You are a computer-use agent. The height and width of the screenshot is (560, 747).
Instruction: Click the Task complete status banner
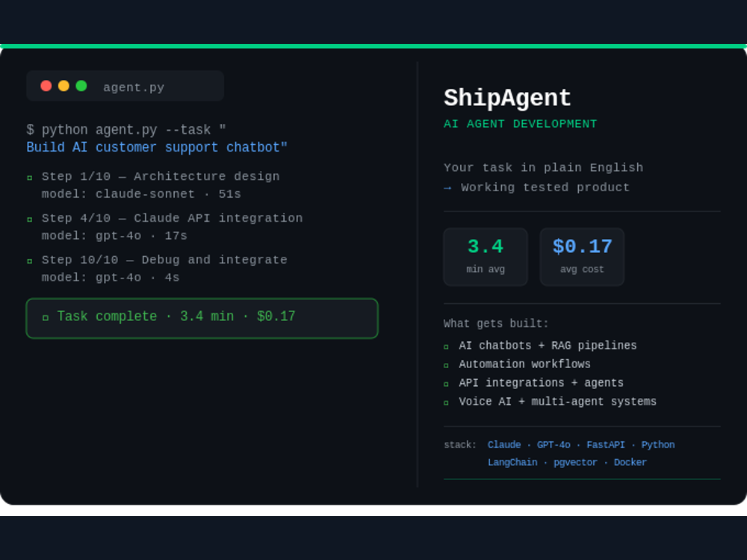(x=202, y=317)
